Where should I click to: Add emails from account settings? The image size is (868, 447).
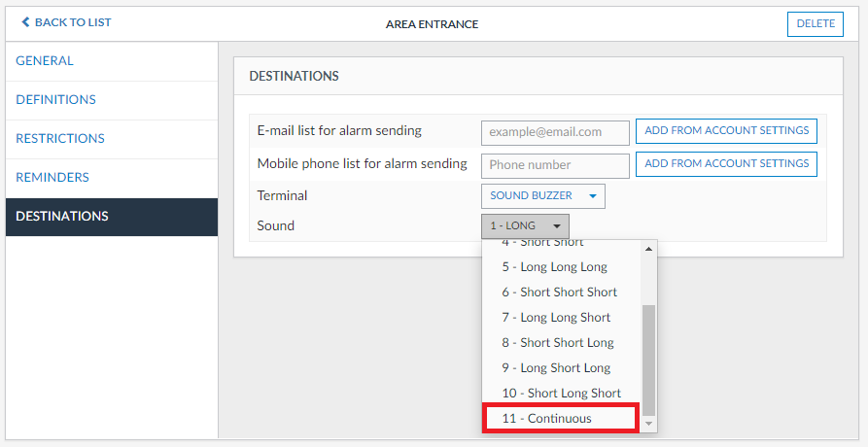coord(726,131)
